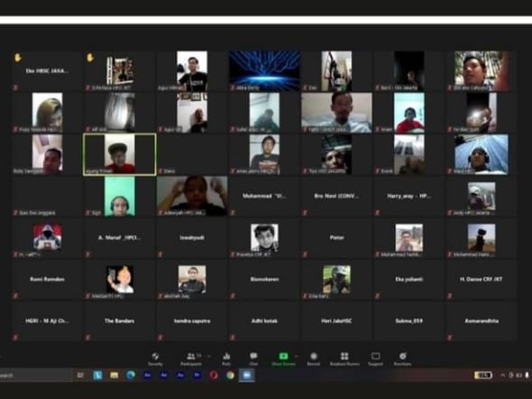Expand the arrow beside Share Screen

(297, 357)
